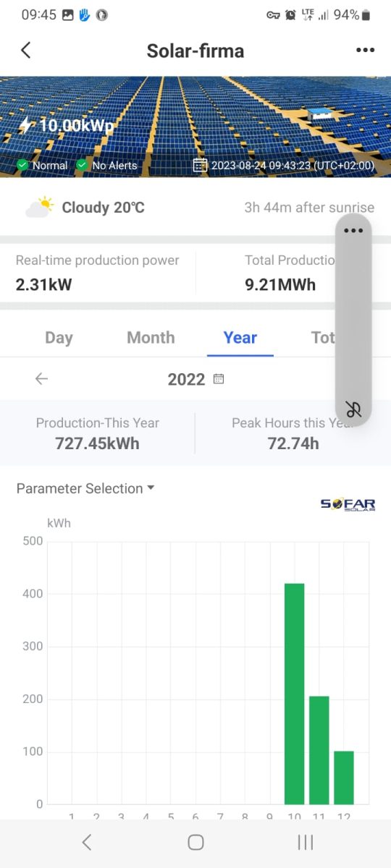The width and height of the screenshot is (391, 868).
Task: Go back using the top-left arrow
Action: tap(26, 50)
